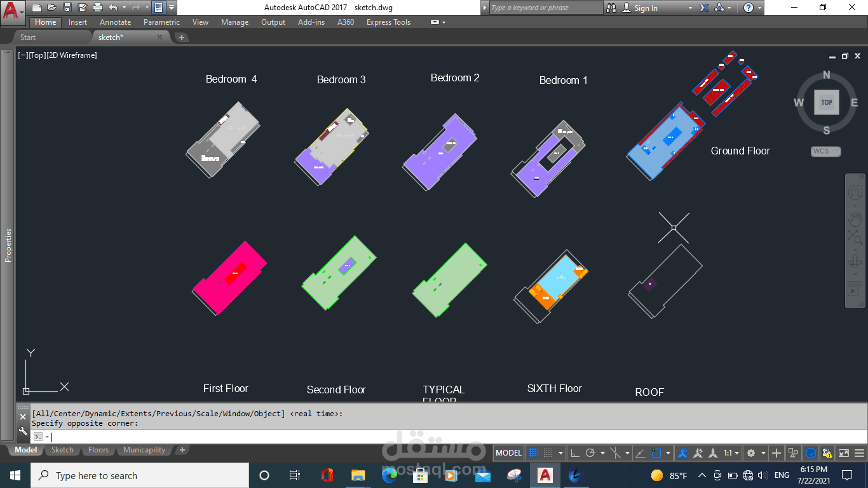Screen dimensions: 868x488
Task: Open the Insert ribbon tab
Action: [78, 22]
